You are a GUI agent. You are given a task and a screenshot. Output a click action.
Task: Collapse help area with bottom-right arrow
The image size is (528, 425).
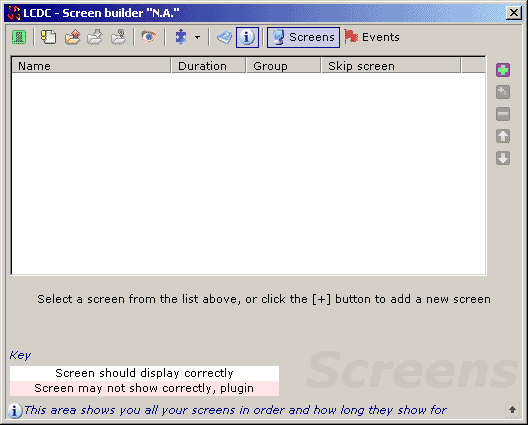coord(513,410)
